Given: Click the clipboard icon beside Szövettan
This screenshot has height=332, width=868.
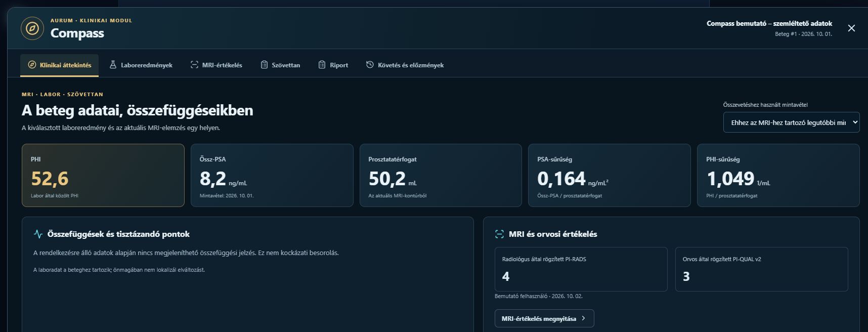Looking at the screenshot, I should (264, 65).
